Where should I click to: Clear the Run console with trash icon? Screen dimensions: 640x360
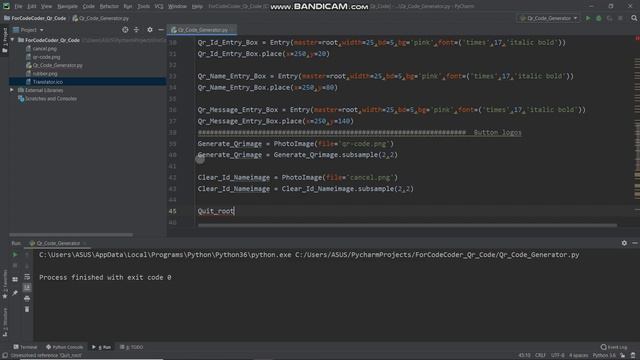(27, 310)
